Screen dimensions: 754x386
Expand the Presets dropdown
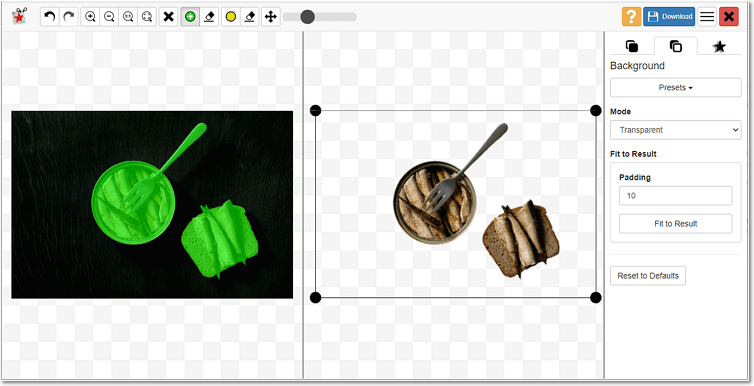pos(676,88)
